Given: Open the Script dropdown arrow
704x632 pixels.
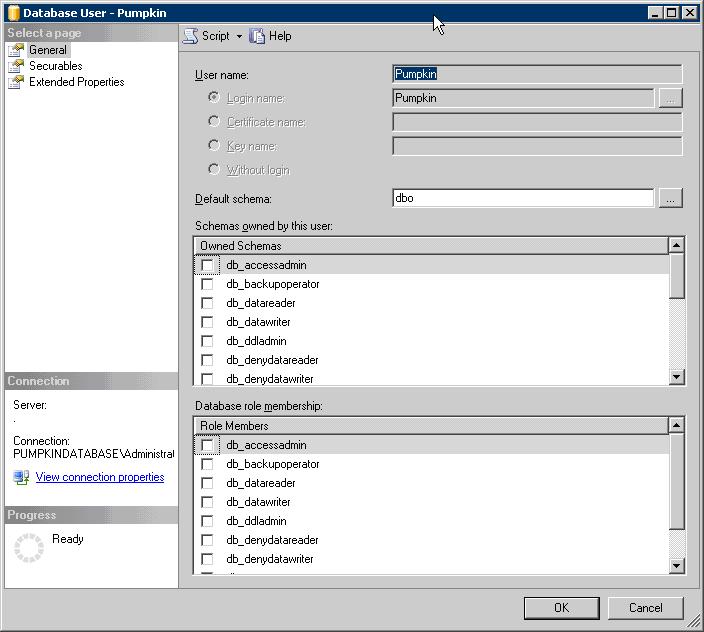Looking at the screenshot, I should pos(239,37).
